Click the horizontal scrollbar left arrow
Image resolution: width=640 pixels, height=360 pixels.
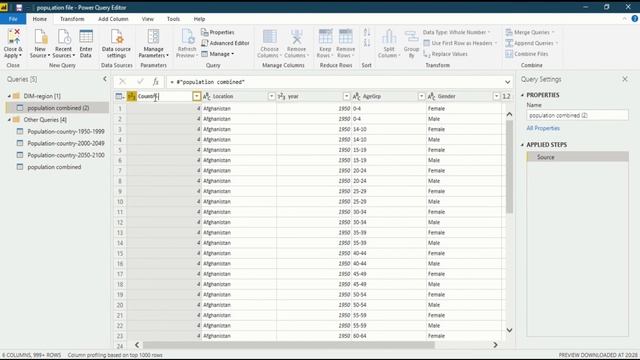pyautogui.click(x=137, y=345)
